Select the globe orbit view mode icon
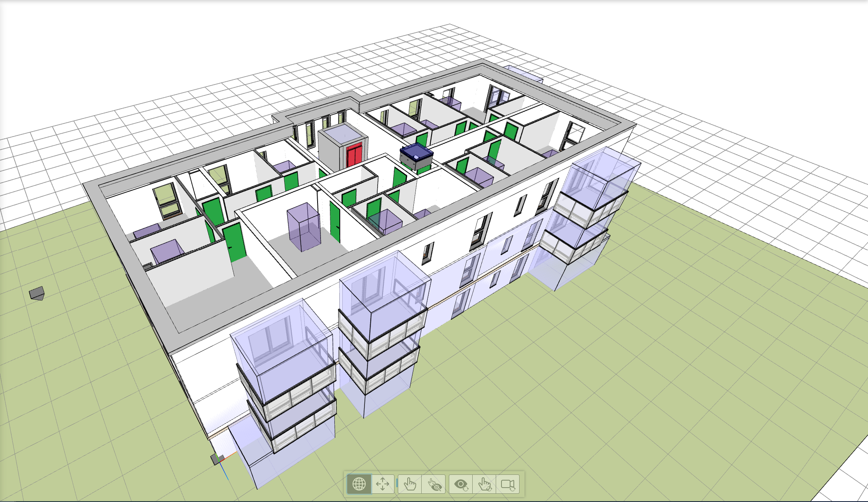The image size is (868, 502). coord(359,484)
